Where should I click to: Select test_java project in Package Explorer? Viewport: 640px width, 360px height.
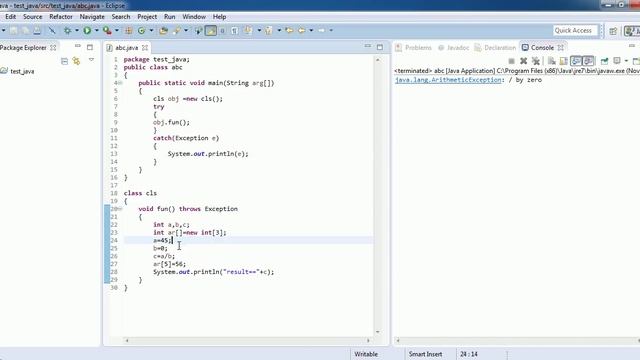coord(22,71)
